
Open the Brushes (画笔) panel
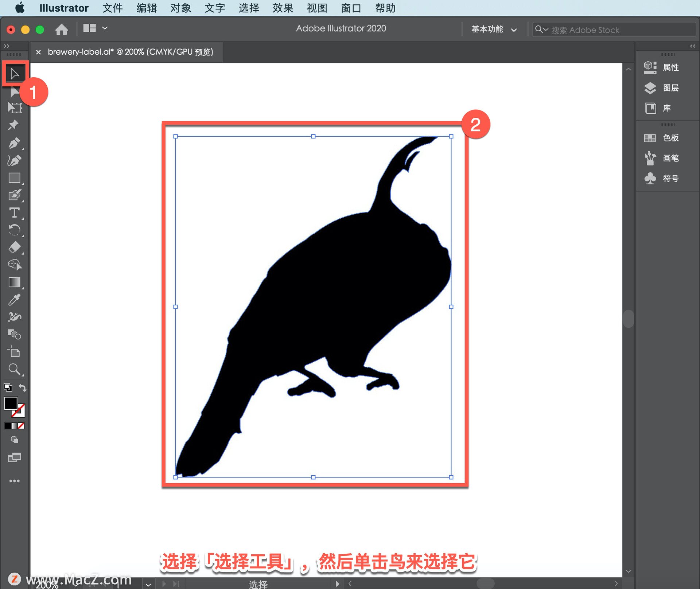coord(661,158)
